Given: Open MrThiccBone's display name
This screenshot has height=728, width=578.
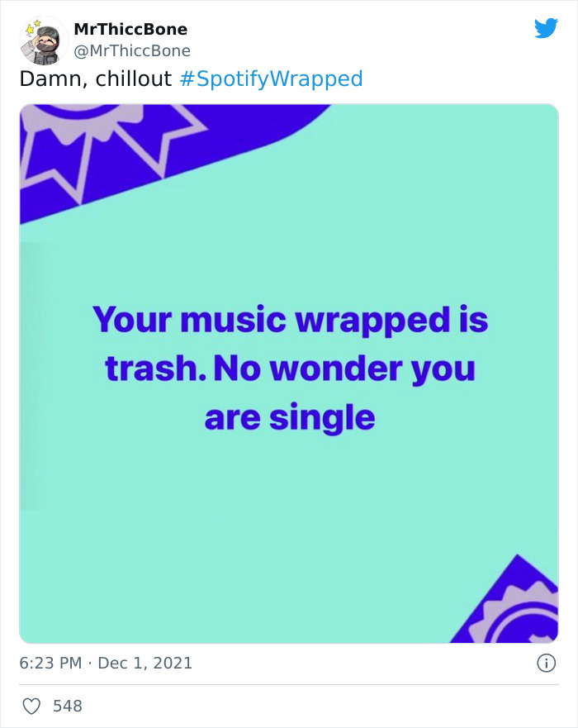Looking at the screenshot, I should 132,29.
